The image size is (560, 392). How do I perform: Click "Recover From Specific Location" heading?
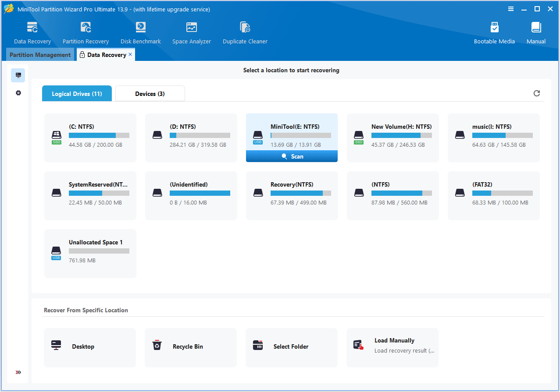pos(86,310)
